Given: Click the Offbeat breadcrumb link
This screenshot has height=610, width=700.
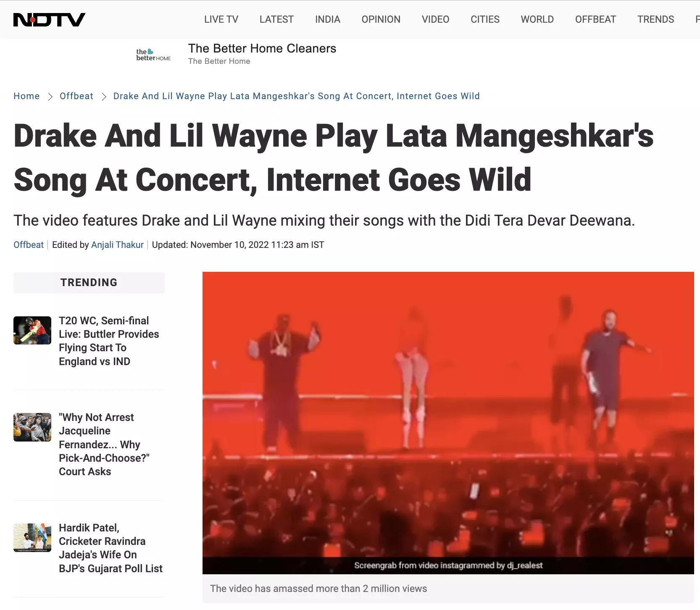Looking at the screenshot, I should 76,96.
